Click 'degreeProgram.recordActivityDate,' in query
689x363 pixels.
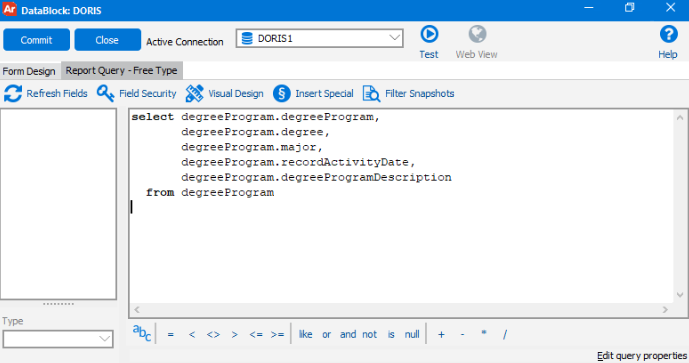(298, 162)
